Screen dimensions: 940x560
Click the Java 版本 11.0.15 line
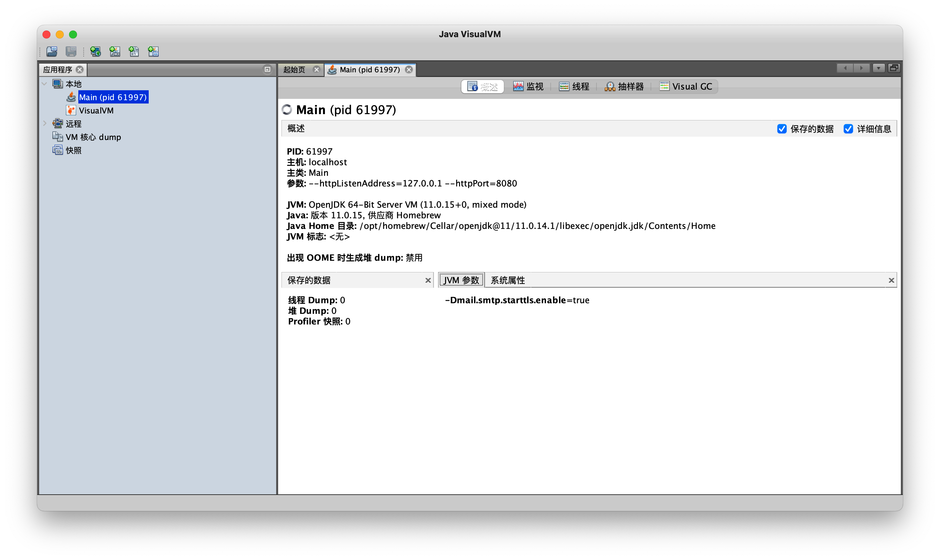(x=363, y=215)
